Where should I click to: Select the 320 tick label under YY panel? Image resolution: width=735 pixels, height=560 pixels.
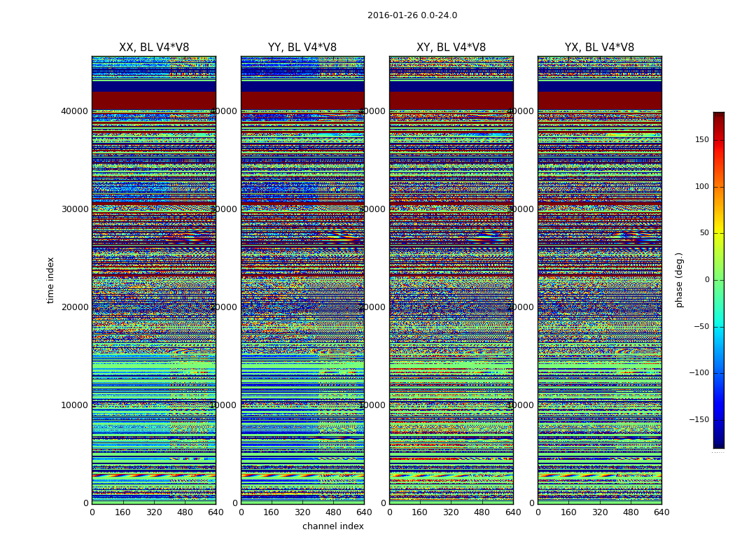302,512
